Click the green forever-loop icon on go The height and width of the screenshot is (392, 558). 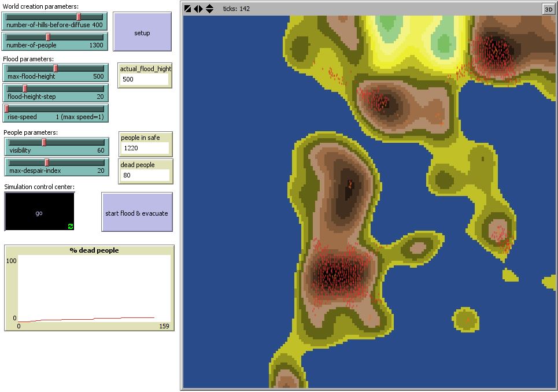[x=71, y=226]
